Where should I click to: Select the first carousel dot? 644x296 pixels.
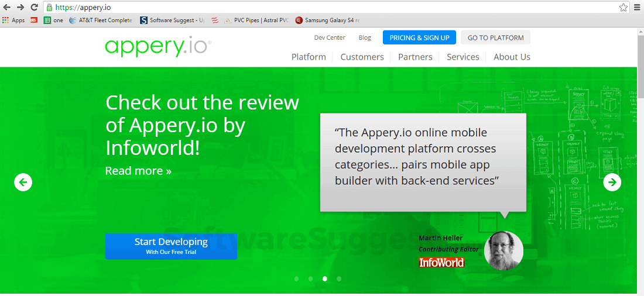[x=297, y=279]
